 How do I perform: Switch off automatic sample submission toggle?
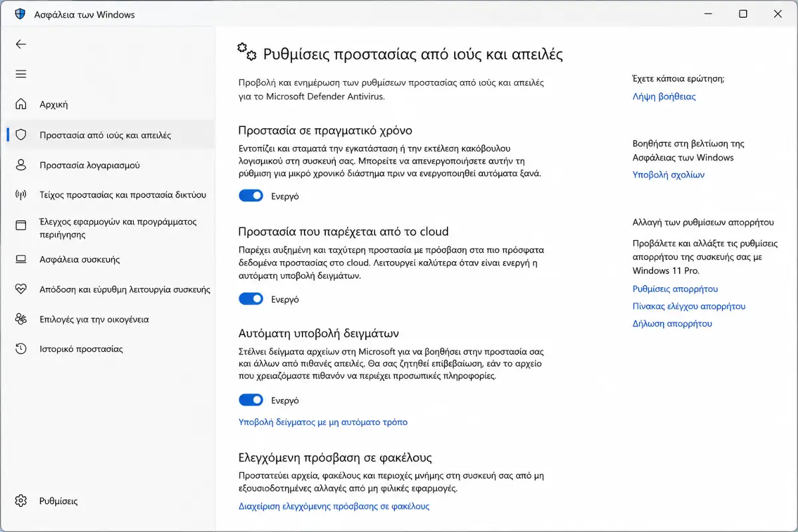(251, 400)
